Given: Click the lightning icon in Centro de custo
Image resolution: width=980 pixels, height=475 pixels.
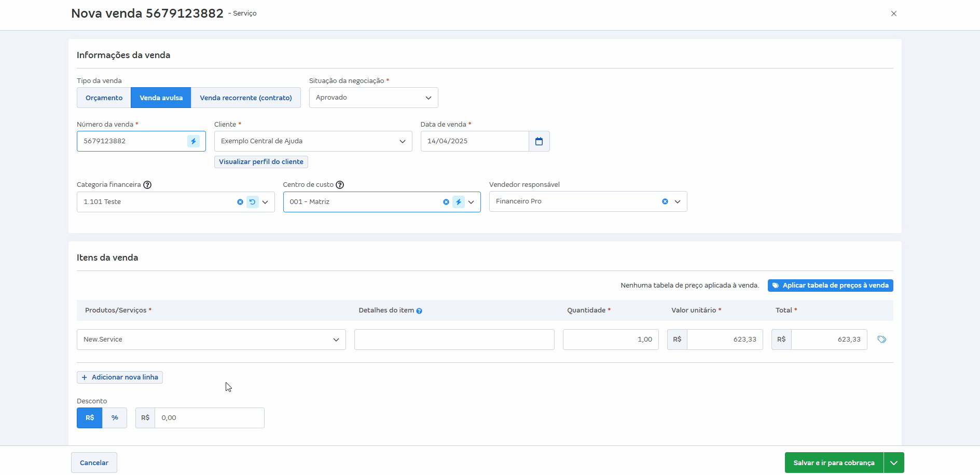Looking at the screenshot, I should (x=459, y=202).
